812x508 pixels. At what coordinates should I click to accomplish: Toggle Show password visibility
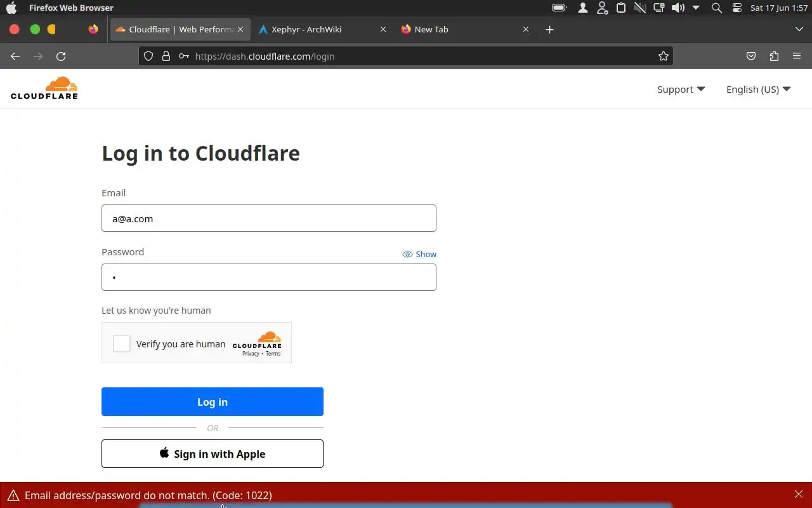(x=419, y=254)
